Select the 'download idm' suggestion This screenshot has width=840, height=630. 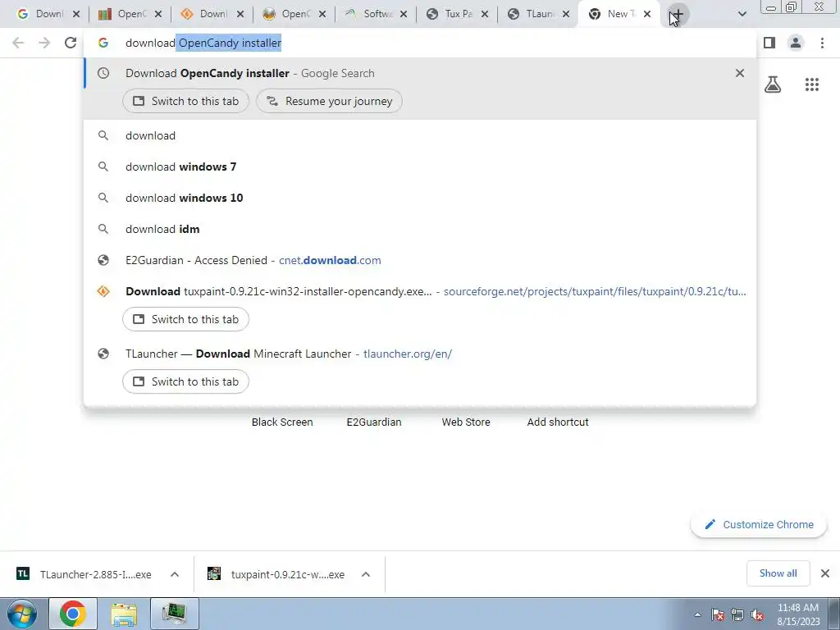click(x=420, y=229)
